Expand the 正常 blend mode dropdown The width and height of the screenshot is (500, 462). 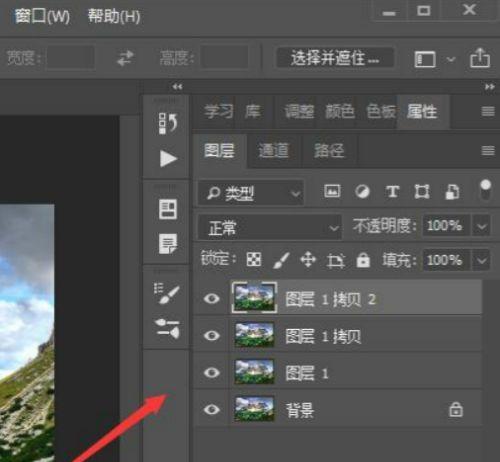pyautogui.click(x=270, y=228)
